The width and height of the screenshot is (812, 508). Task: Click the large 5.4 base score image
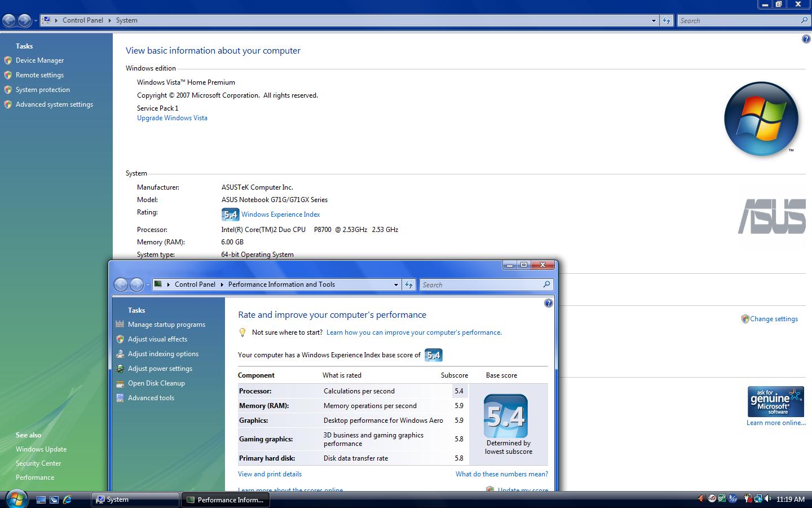506,417
